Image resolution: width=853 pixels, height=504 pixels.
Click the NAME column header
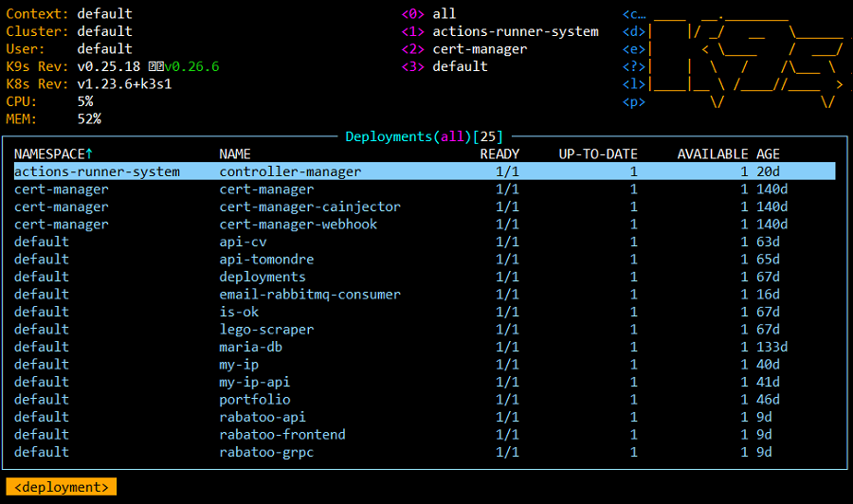click(x=235, y=153)
